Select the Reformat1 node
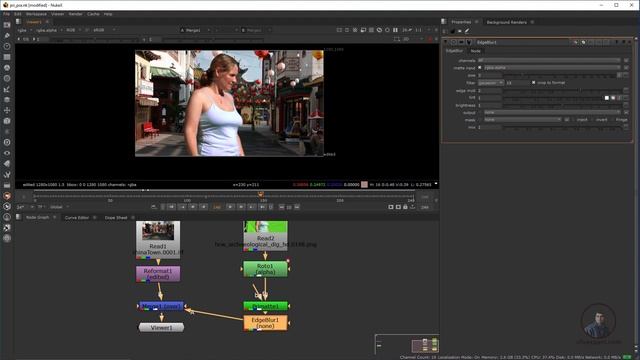Image resolution: width=640 pixels, height=360 pixels. [x=158, y=274]
